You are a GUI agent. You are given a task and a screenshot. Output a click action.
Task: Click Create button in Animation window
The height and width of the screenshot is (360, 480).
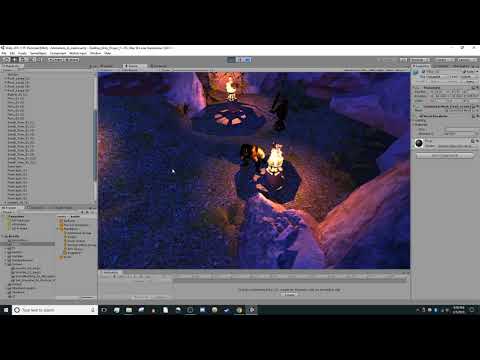tap(289, 295)
